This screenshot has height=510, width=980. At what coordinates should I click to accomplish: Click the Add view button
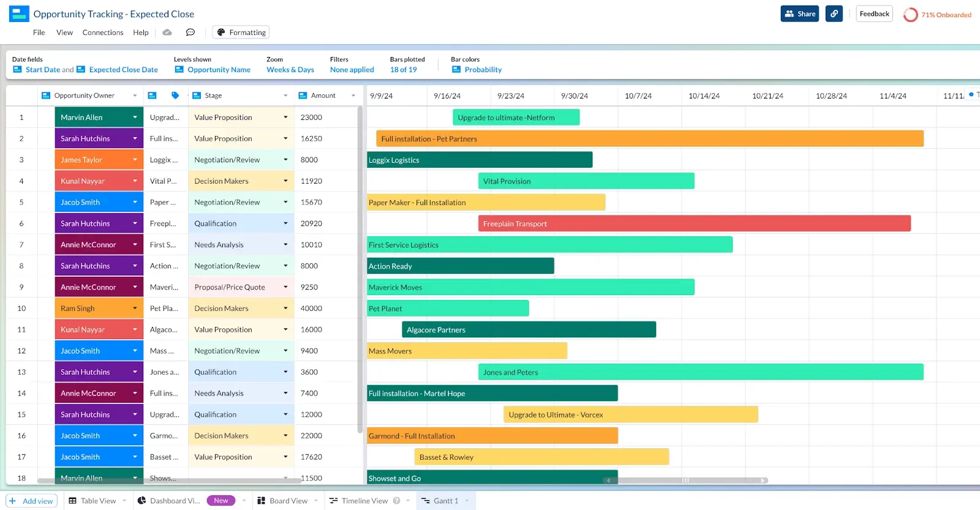pos(31,501)
